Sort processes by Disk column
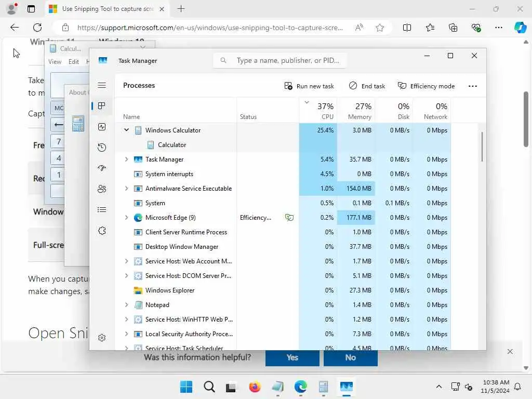The image size is (532, 399). [x=394, y=111]
